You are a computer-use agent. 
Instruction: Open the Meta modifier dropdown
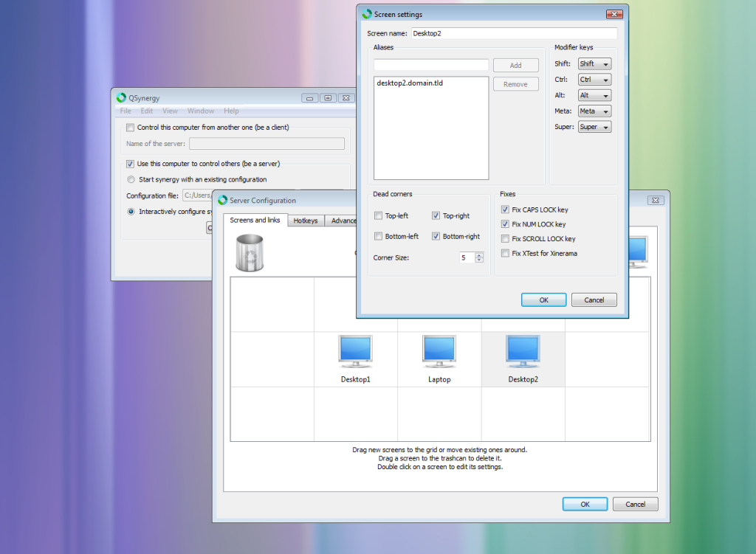click(594, 111)
